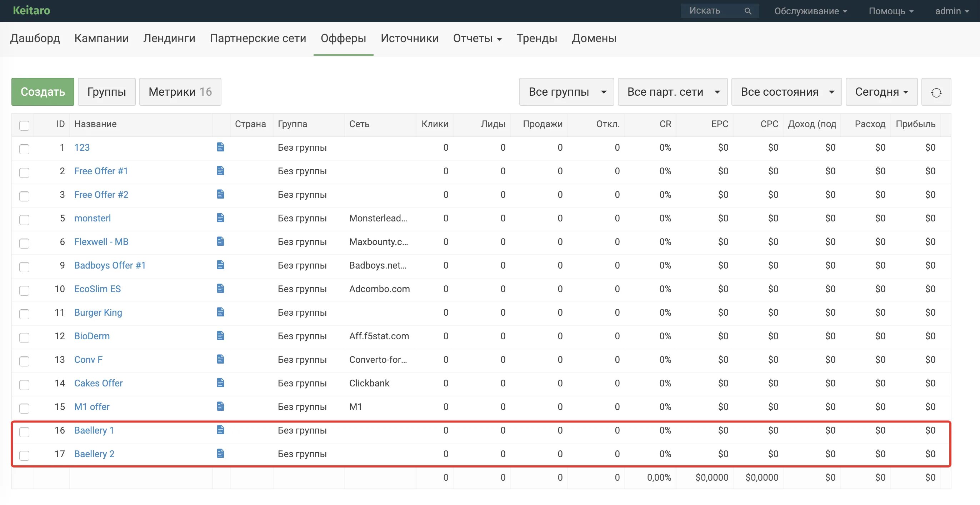The height and width of the screenshot is (505, 980).
Task: Open notes icon for Badboys Offer #1
Action: pos(220,265)
